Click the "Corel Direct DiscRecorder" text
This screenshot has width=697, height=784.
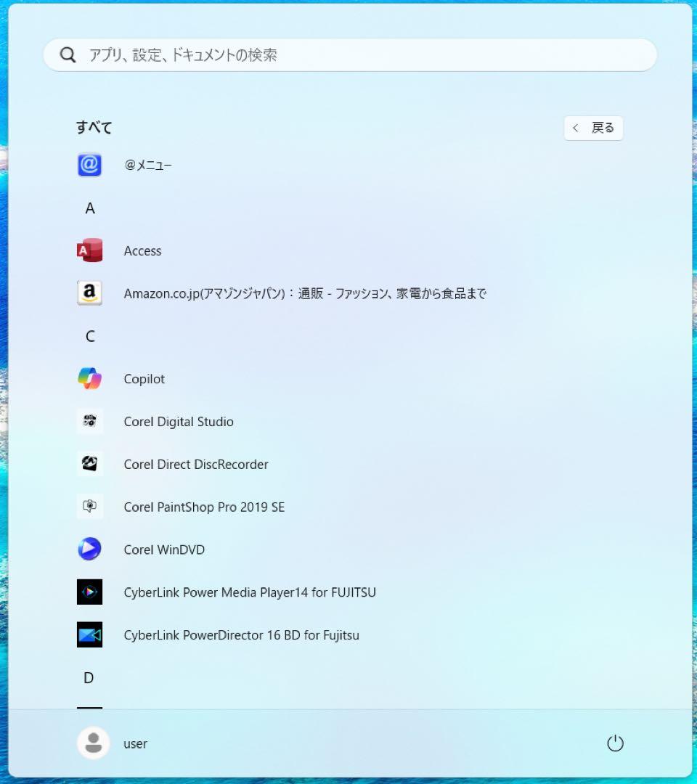(196, 464)
